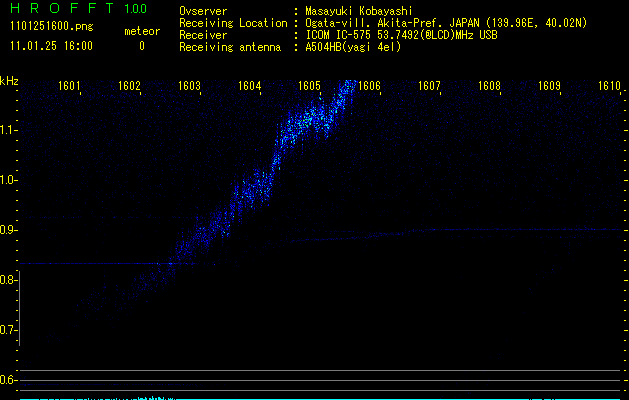Click the observer name Masayuki Kobayashi

tap(359, 11)
